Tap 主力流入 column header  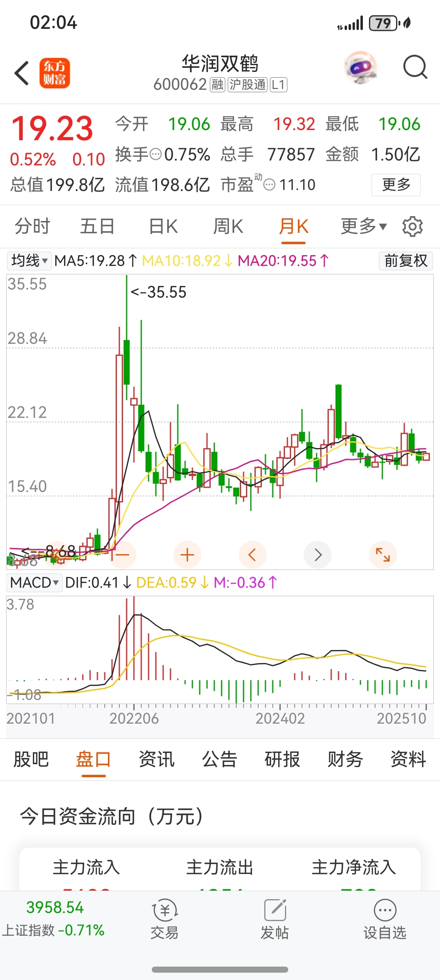pyautogui.click(x=86, y=867)
